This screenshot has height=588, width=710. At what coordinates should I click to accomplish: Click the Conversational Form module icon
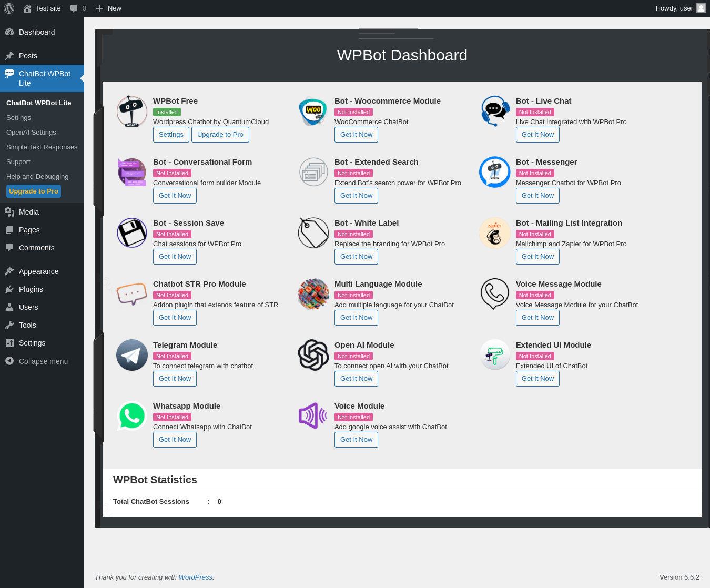point(132,172)
